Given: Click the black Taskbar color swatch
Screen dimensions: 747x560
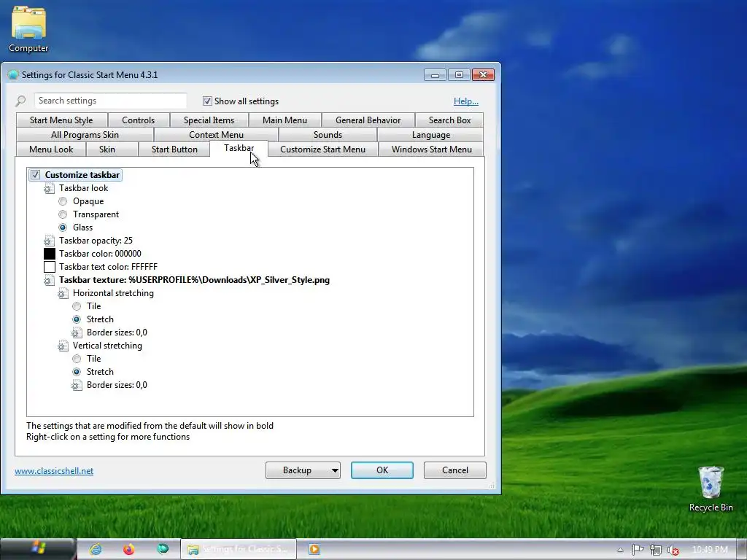Looking at the screenshot, I should [x=50, y=254].
